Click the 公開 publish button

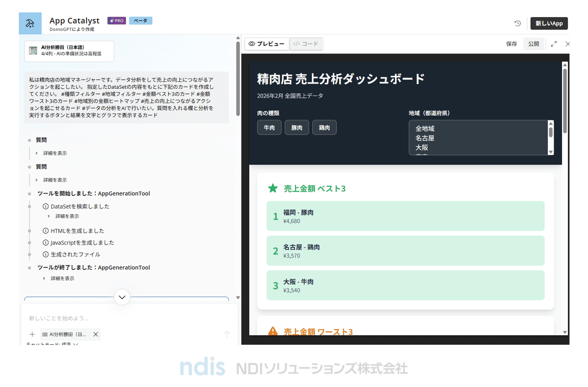point(533,44)
